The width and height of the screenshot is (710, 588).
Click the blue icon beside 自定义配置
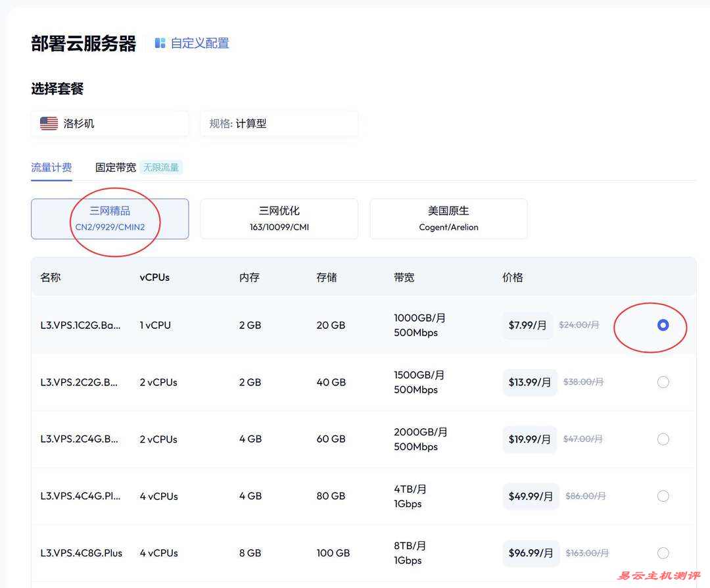160,42
